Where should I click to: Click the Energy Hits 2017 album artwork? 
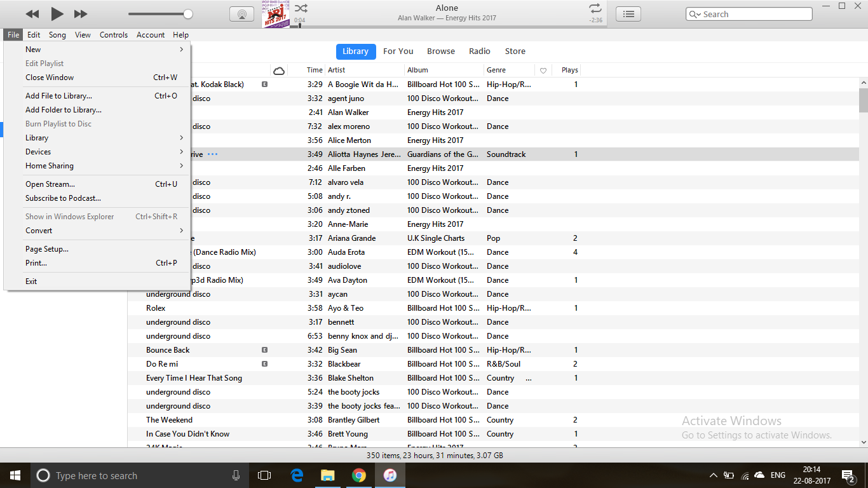(x=276, y=14)
